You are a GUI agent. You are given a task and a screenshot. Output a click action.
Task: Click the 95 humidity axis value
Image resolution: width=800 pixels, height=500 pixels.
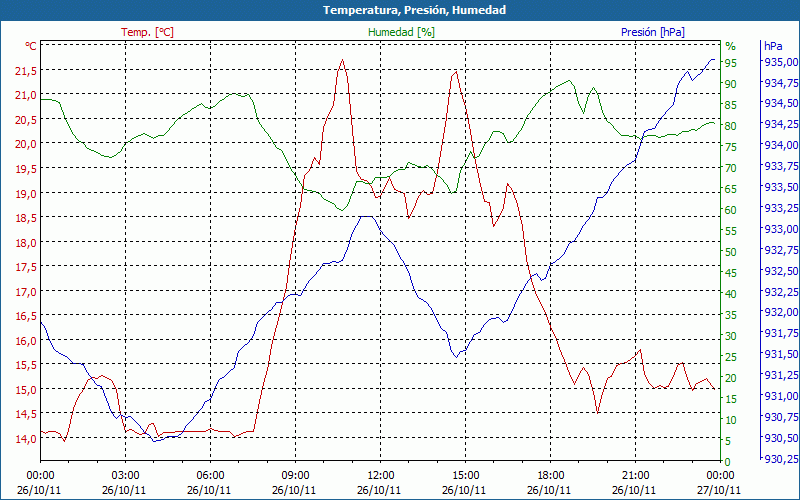[x=730, y=63]
